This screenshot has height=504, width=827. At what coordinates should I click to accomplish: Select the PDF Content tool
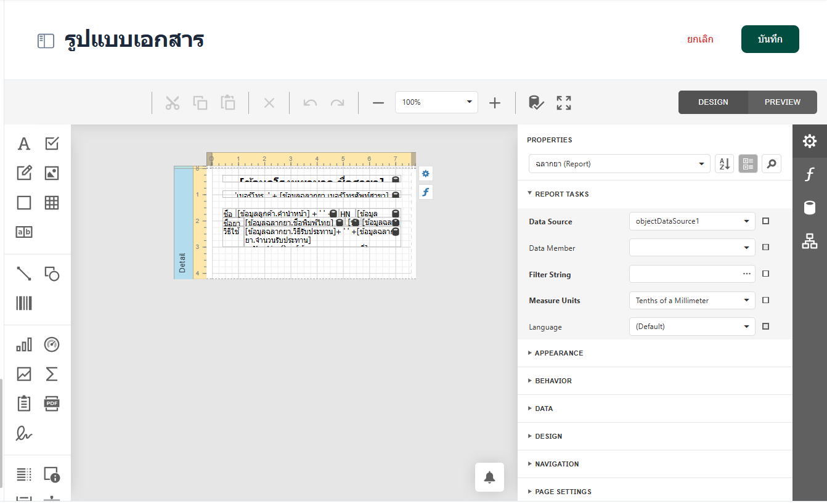tap(52, 404)
